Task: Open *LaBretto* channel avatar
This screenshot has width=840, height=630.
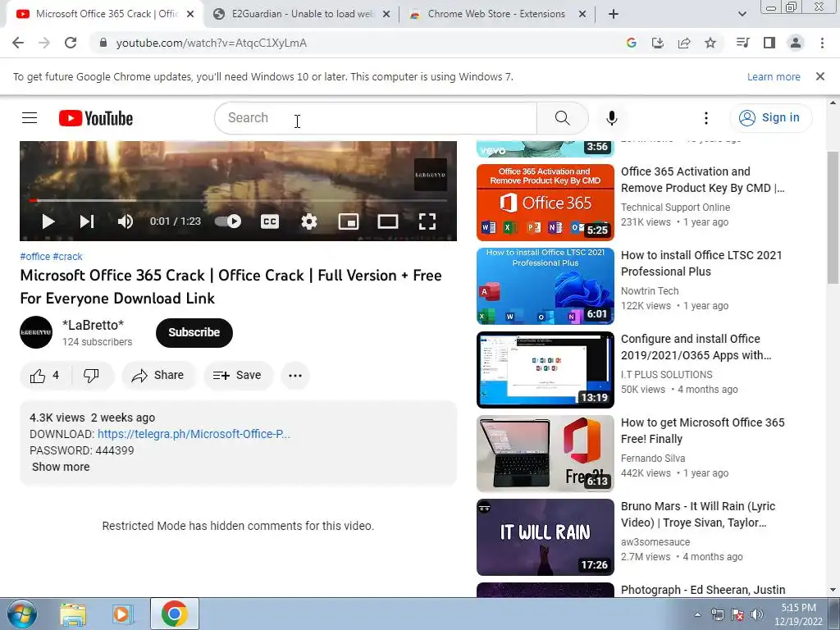Action: click(36, 332)
